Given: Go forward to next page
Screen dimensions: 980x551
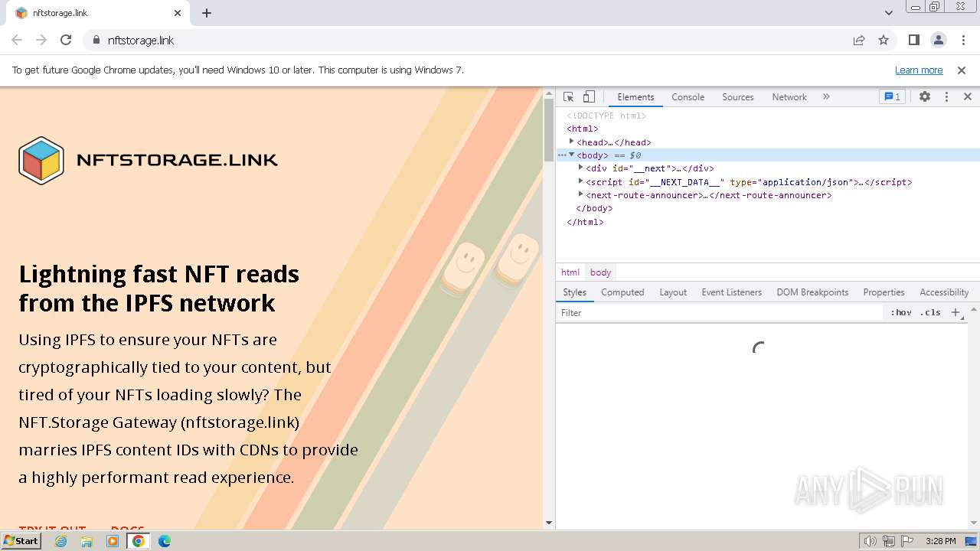Looking at the screenshot, I should 41,40.
